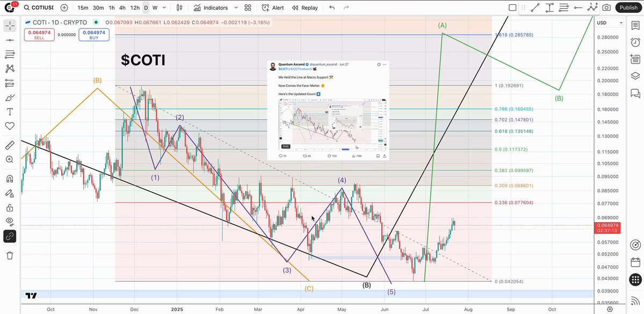Select horizontal ray in favorites toolbar
This screenshot has width=644, height=314.
coord(578,8)
